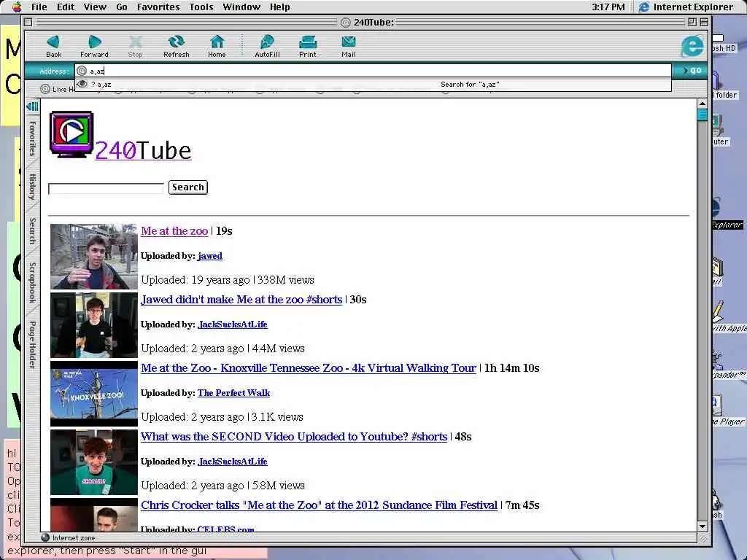Viewport: 747px width, 560px height.
Task: Click the SECOND video thumbnail
Action: tap(94, 462)
